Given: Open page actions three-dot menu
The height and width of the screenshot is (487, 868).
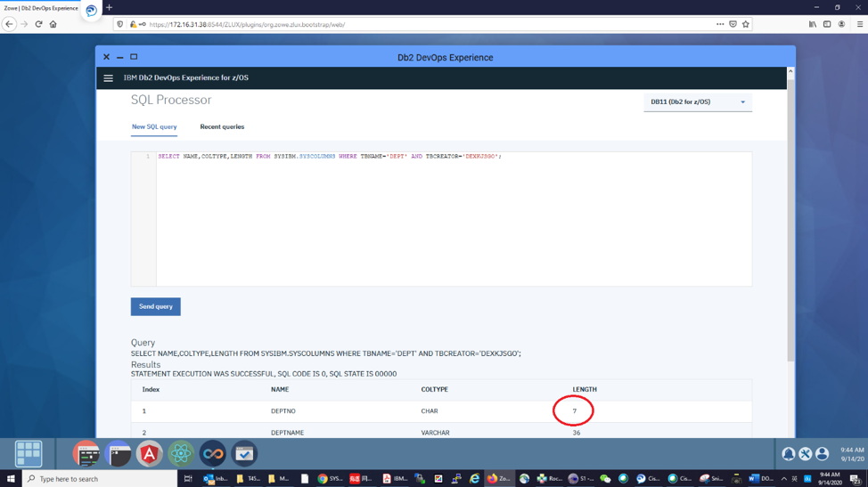Looking at the screenshot, I should pyautogui.click(x=720, y=24).
